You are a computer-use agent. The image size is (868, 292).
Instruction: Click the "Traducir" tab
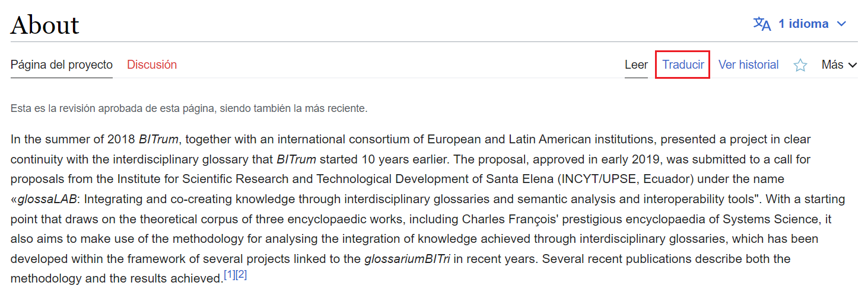coord(683,65)
